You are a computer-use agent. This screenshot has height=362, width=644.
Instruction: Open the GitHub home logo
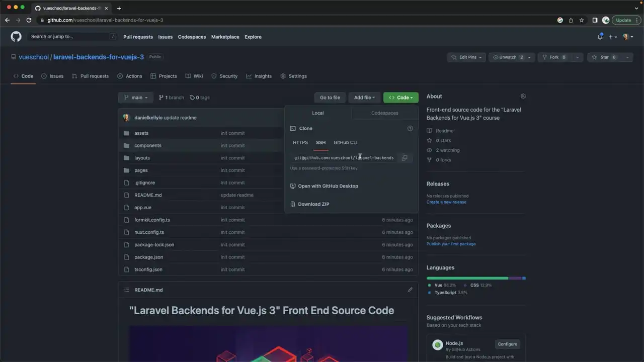(16, 37)
